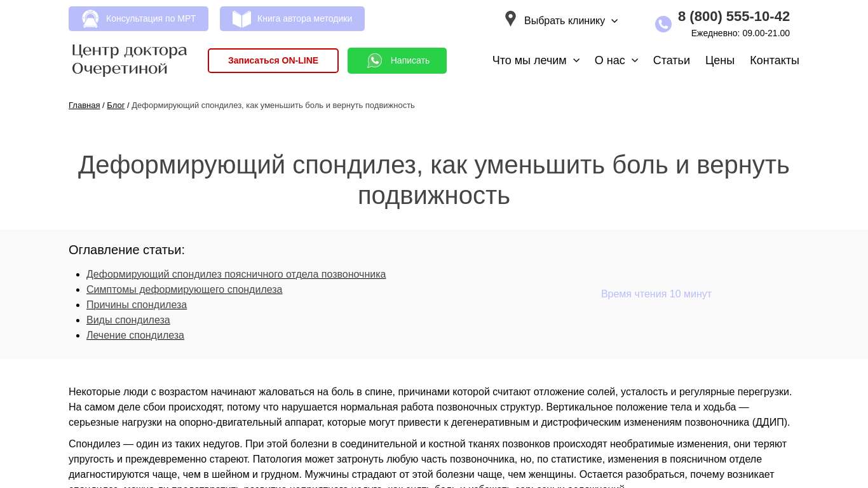Jump to Причины спондилеза section
This screenshot has height=488, width=868.
[137, 305]
